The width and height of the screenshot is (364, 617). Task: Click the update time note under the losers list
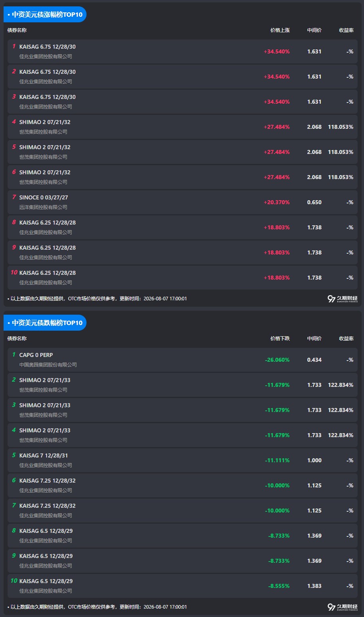(97, 607)
